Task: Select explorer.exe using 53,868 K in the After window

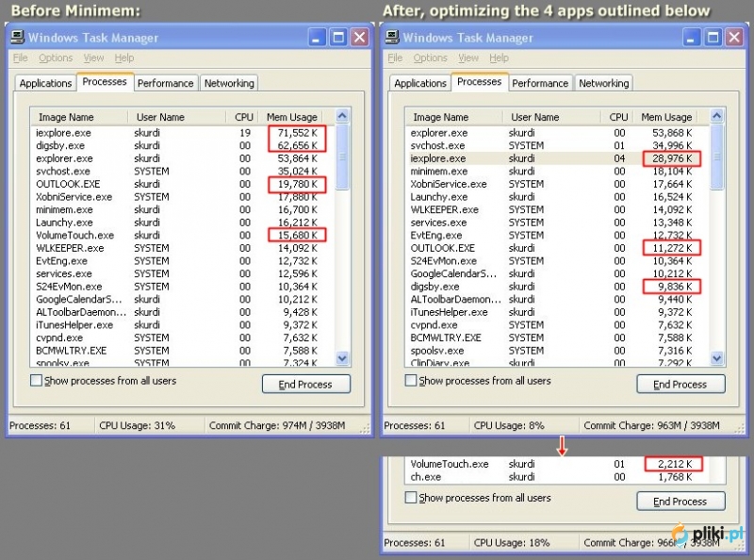Action: click(x=557, y=133)
